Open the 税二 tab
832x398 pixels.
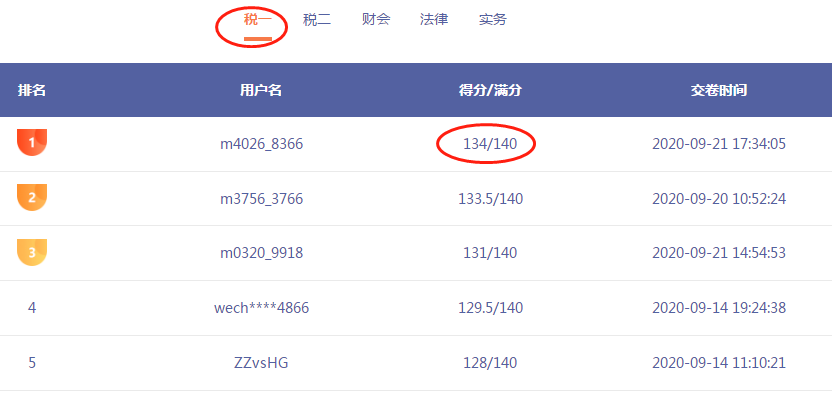click(317, 20)
